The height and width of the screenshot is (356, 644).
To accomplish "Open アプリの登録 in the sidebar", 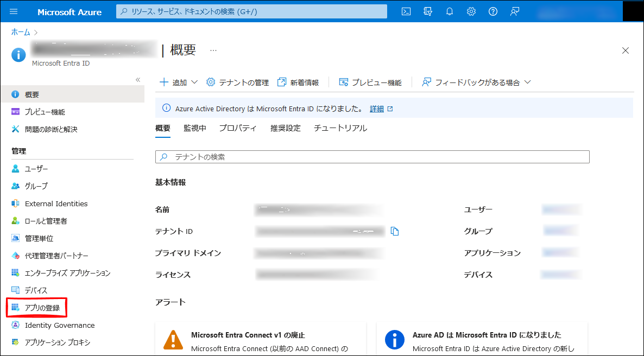I will click(x=42, y=308).
